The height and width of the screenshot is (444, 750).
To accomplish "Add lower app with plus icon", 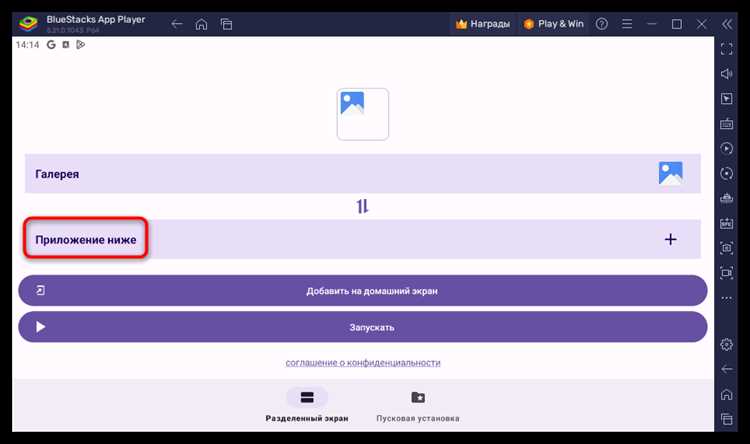I will (671, 239).
